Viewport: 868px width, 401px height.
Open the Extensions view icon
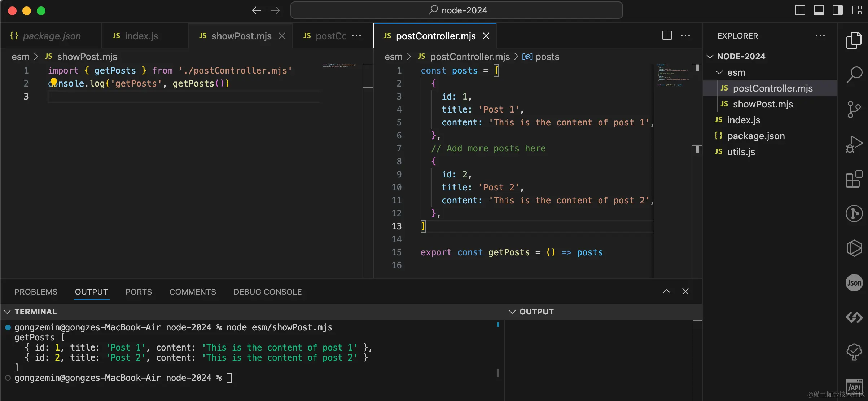coord(854,179)
